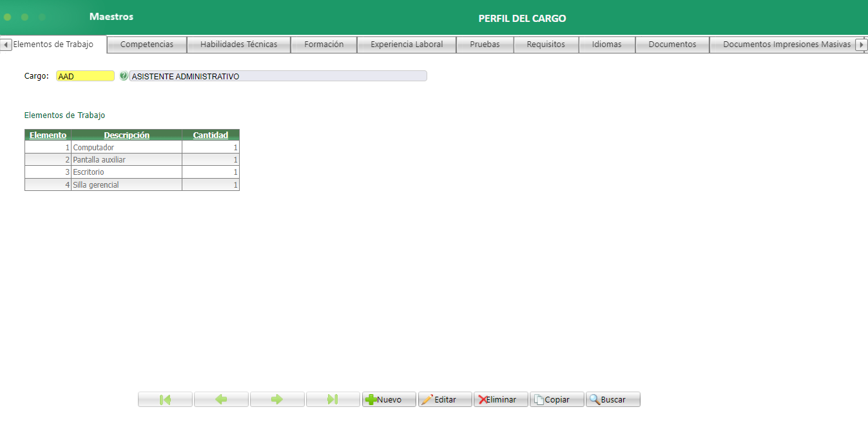This screenshot has height=427, width=868.
Task: Sort by Elemento column header
Action: pyautogui.click(x=48, y=135)
